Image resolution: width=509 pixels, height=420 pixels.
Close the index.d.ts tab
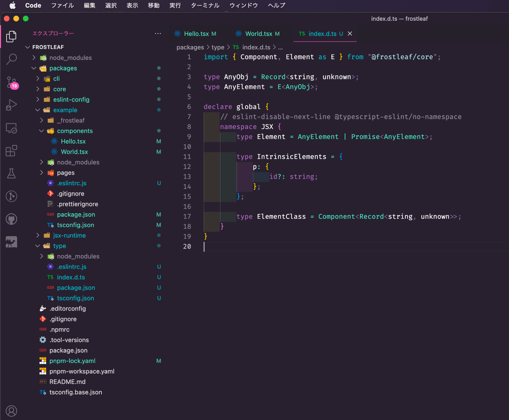350,33
